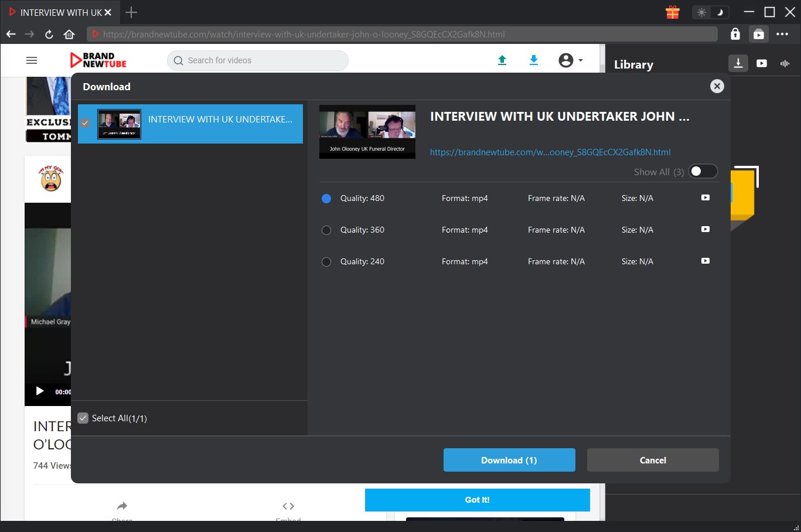Open the Library video tab icon
The height and width of the screenshot is (532, 801).
[761, 63]
